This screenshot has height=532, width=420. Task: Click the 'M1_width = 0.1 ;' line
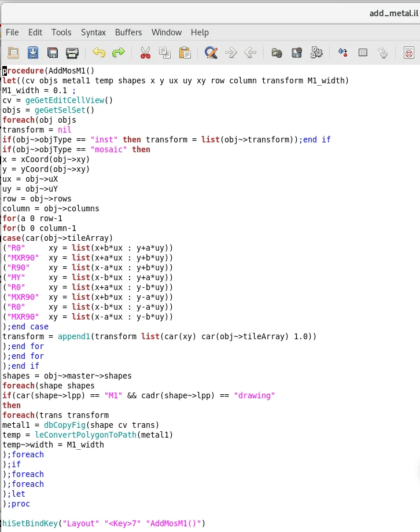[39, 90]
